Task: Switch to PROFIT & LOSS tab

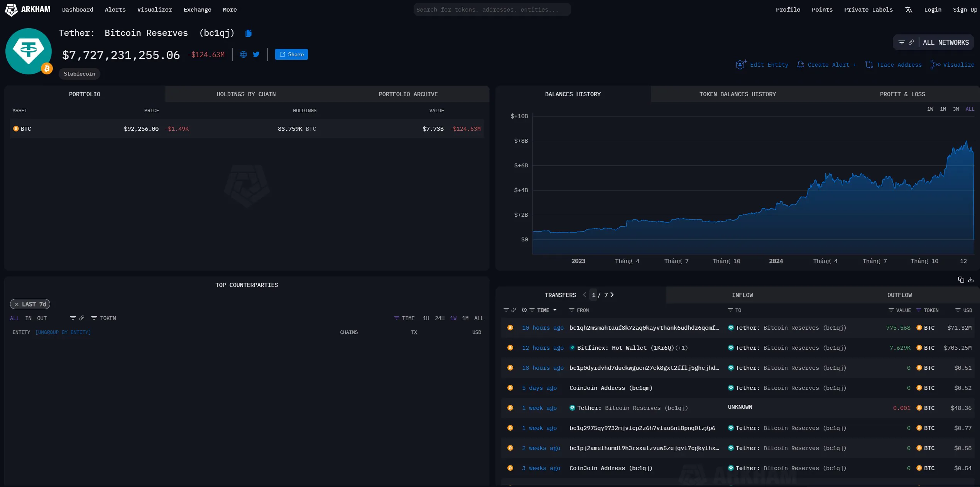Action: click(902, 94)
